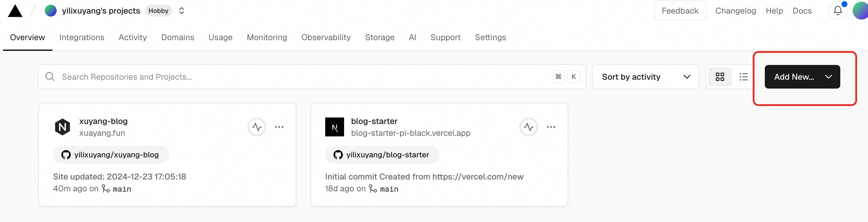This screenshot has height=222, width=868.
Task: Expand the Add New dropdown
Action: [802, 77]
